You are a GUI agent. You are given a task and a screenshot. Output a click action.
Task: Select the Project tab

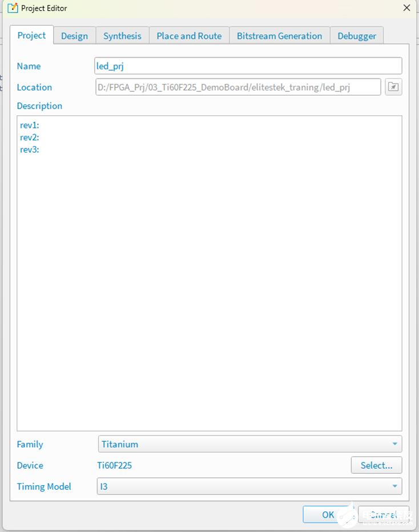point(31,35)
